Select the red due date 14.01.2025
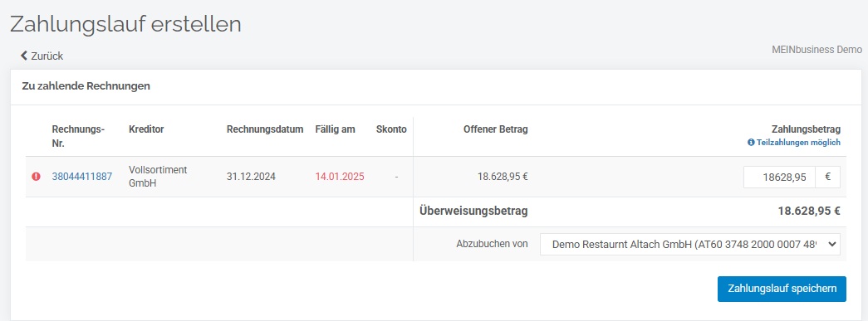 click(340, 177)
